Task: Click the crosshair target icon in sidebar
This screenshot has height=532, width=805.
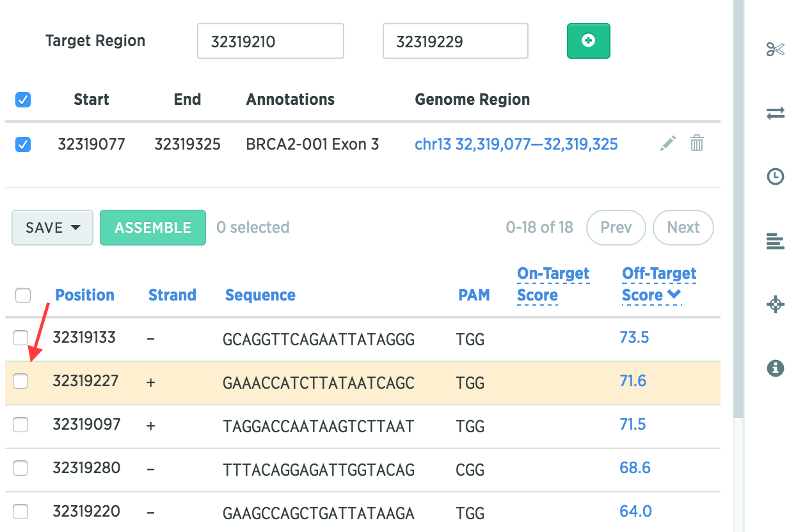Action: pyautogui.click(x=775, y=304)
